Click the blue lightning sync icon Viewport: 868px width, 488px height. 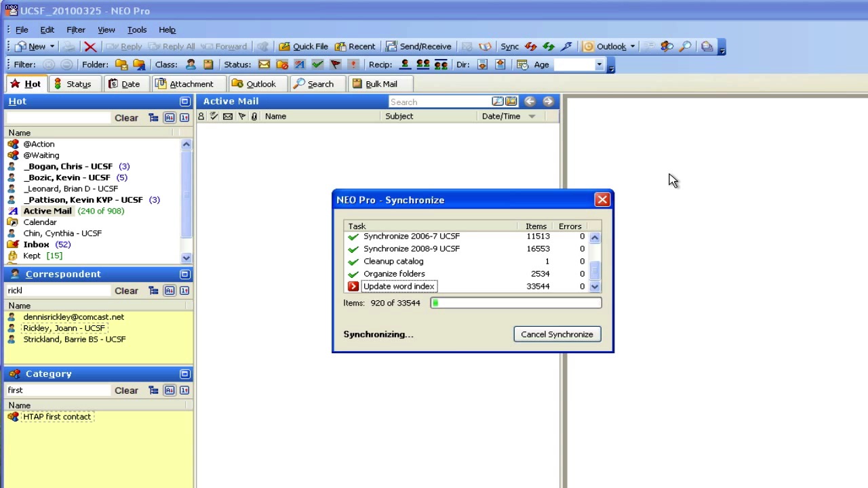566,47
